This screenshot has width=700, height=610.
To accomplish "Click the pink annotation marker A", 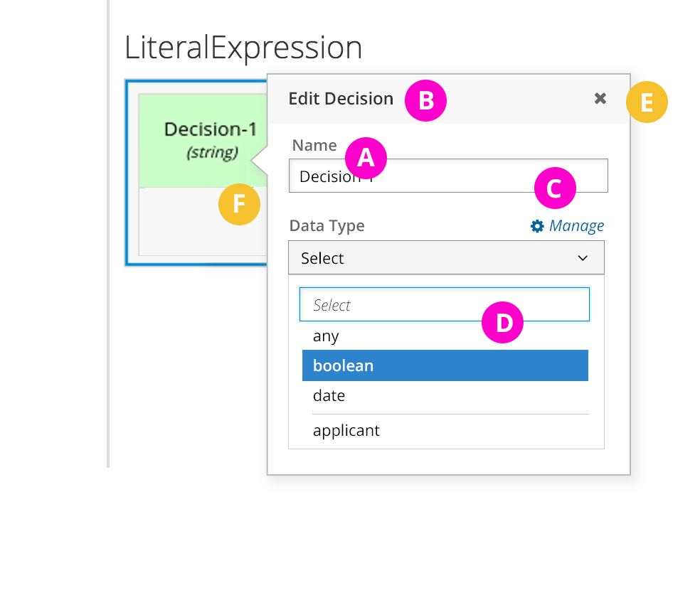I will (x=366, y=157).
